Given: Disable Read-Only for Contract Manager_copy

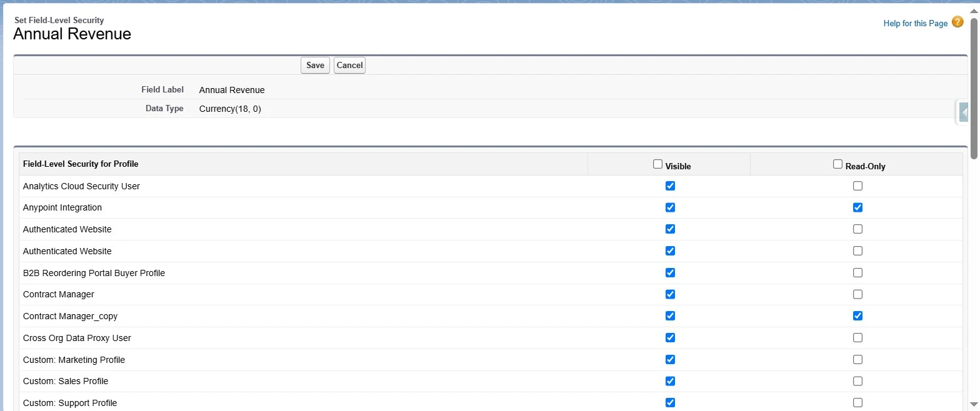Looking at the screenshot, I should point(857,316).
